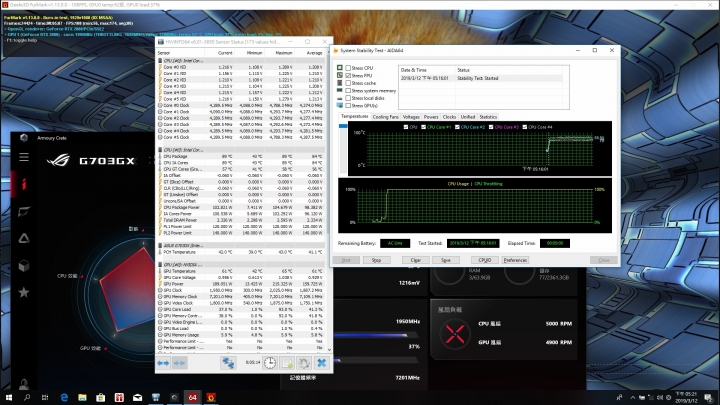Enable Stress local disks checkbox
Screen dimensions: 720x405
[348, 98]
